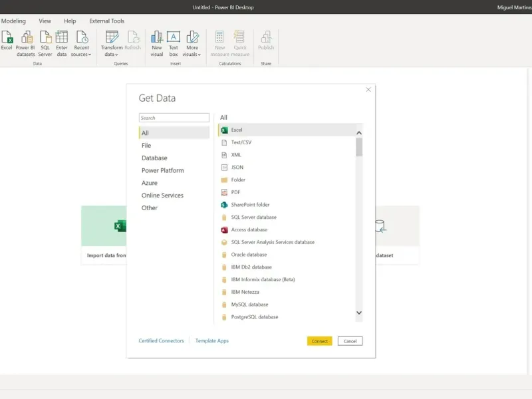Select the JSON connector icon
532x399 pixels.
point(224,168)
